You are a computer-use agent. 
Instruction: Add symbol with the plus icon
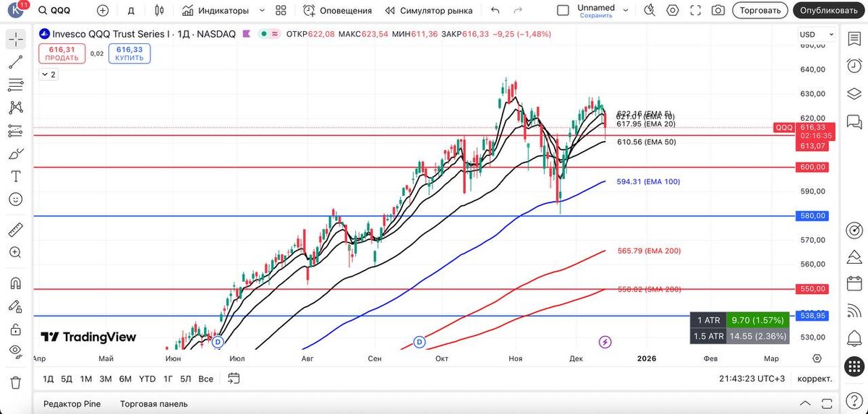pyautogui.click(x=103, y=11)
